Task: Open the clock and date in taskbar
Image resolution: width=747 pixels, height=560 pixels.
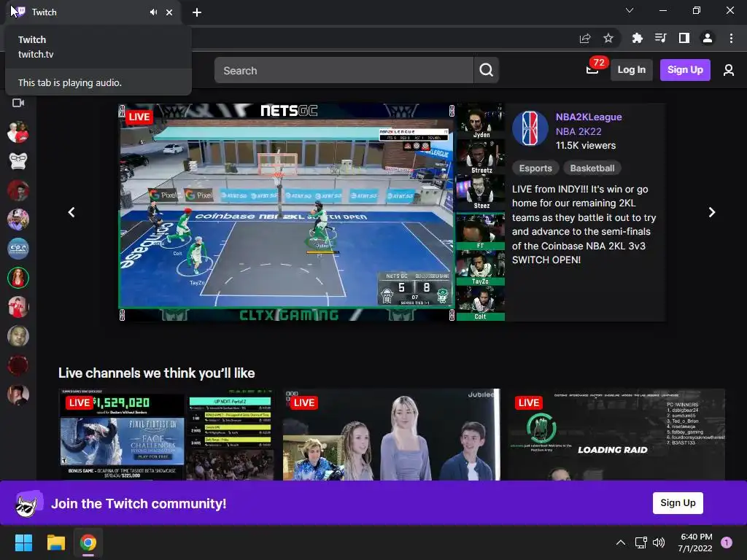Action: 695,542
